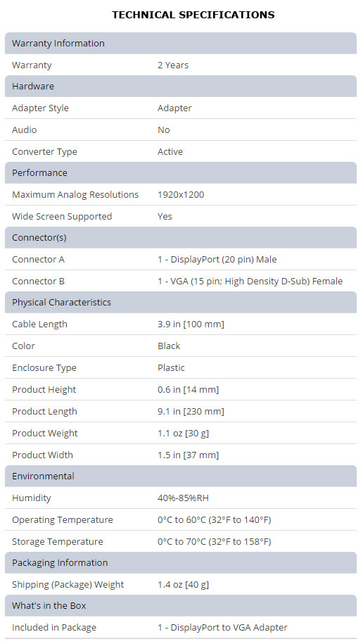
Task: Select the Environmental section header
Action: (181, 476)
